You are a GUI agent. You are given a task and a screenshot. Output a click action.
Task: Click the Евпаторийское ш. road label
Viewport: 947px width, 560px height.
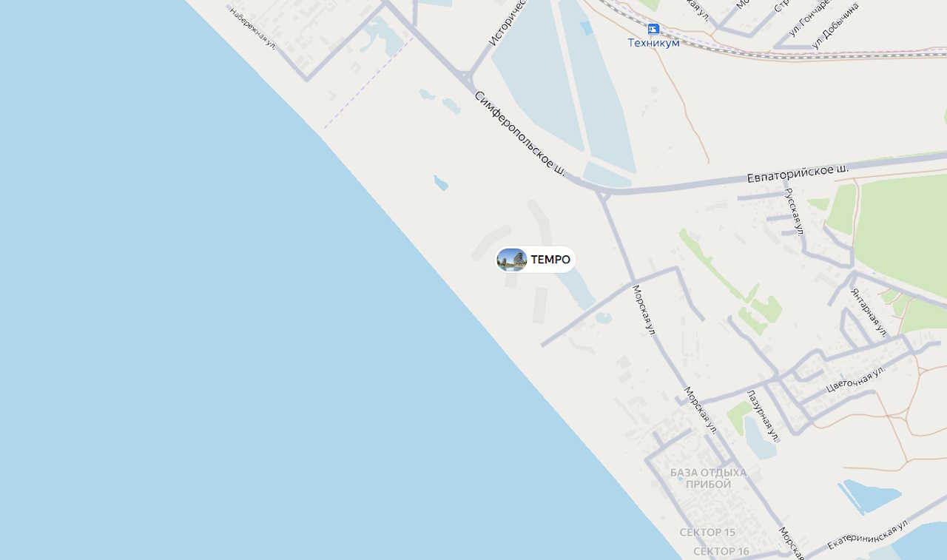798,174
